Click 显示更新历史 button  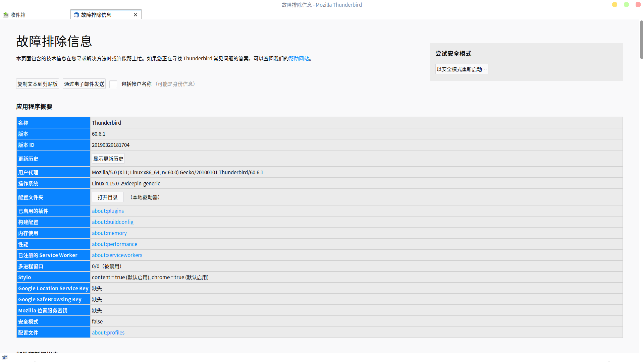108,159
